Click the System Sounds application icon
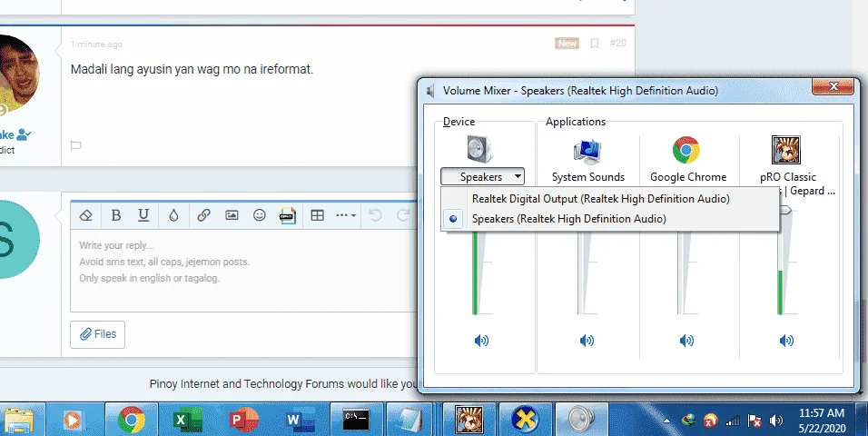 [x=587, y=152]
